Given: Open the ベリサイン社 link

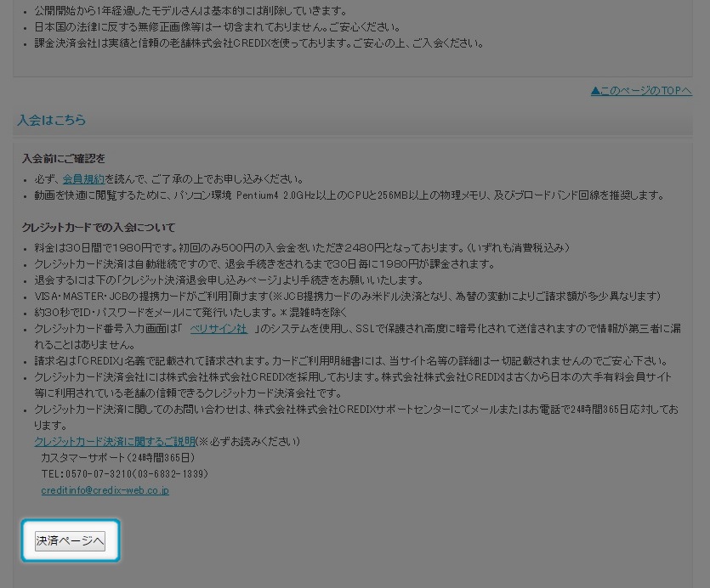Looking at the screenshot, I should [219, 329].
